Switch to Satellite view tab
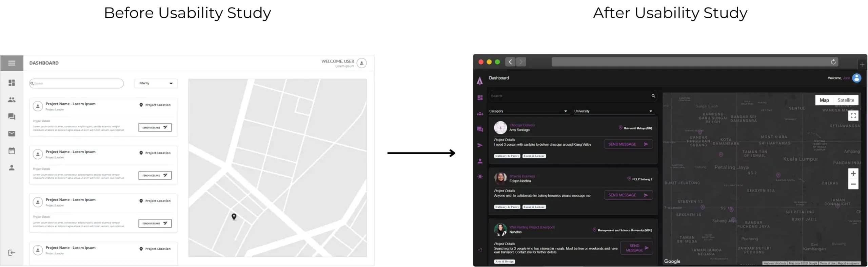868x267 pixels. [845, 100]
